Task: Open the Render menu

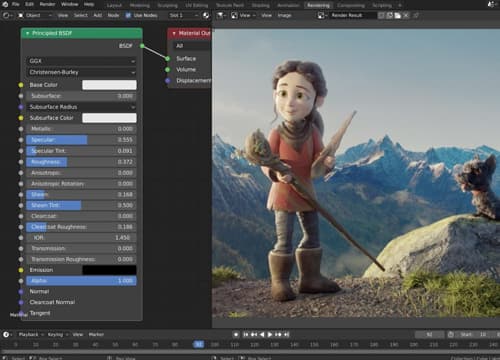Action: pos(47,4)
